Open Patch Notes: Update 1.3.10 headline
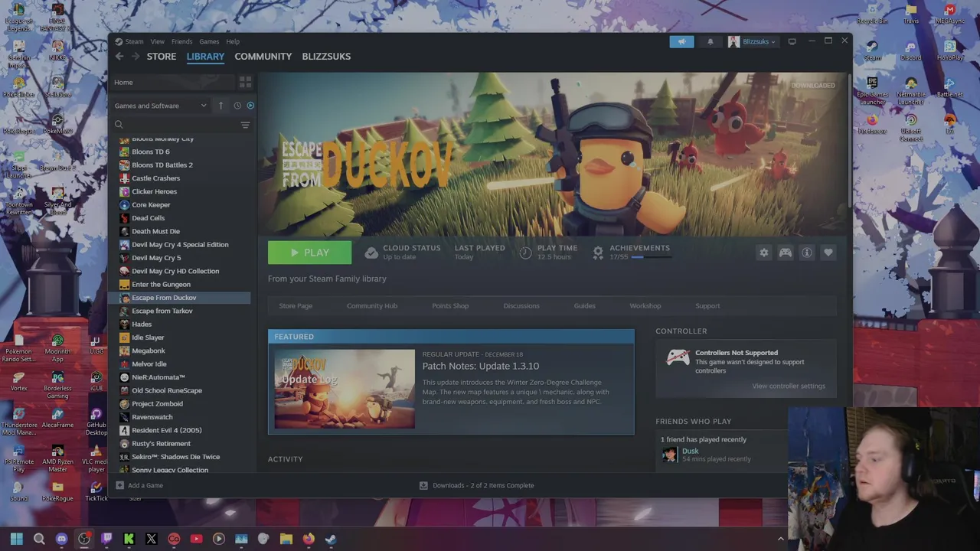This screenshot has width=980, height=551. pos(481,366)
